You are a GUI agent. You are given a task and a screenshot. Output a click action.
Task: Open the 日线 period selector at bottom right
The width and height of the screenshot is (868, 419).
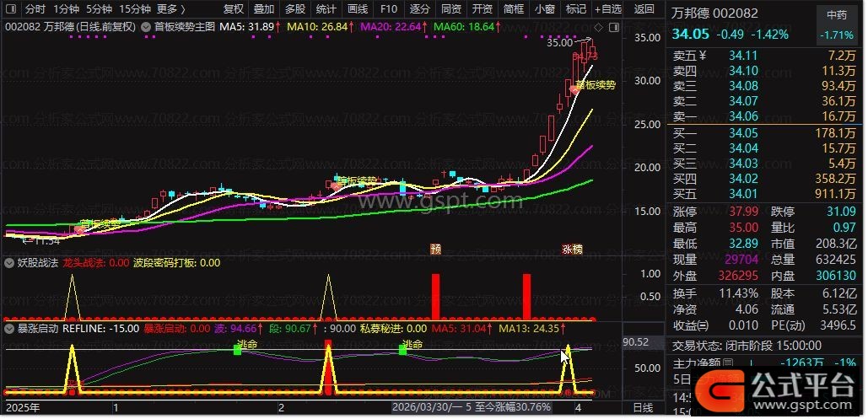point(643,408)
